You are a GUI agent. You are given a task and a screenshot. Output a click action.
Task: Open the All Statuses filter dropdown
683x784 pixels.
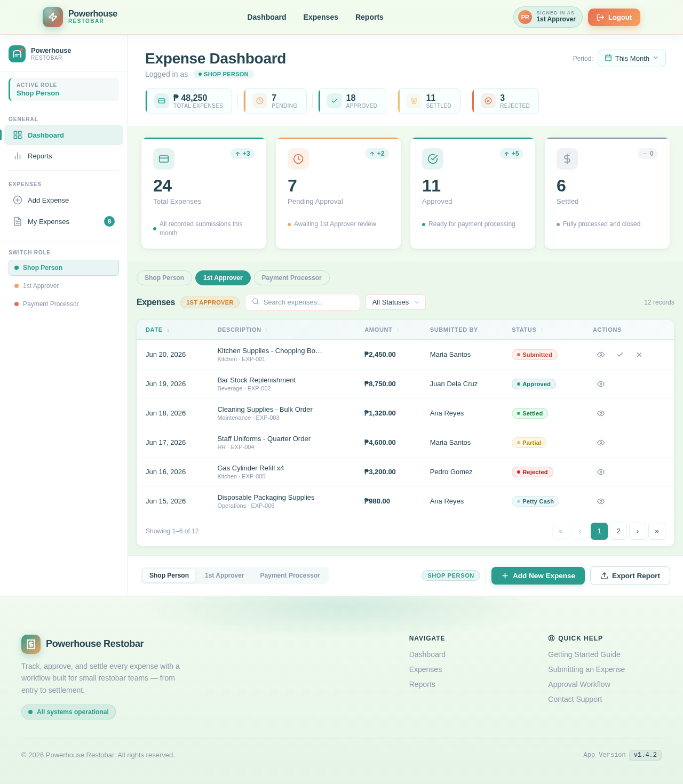pos(395,302)
